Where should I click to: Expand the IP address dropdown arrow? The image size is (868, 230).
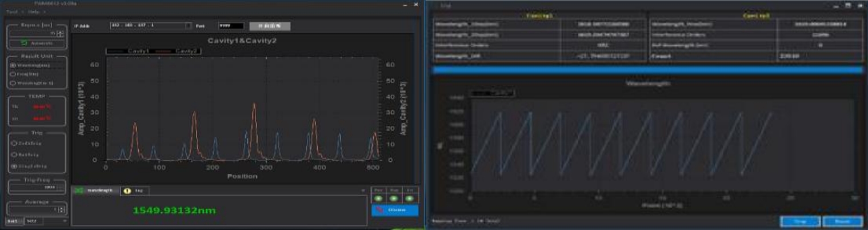point(189,26)
